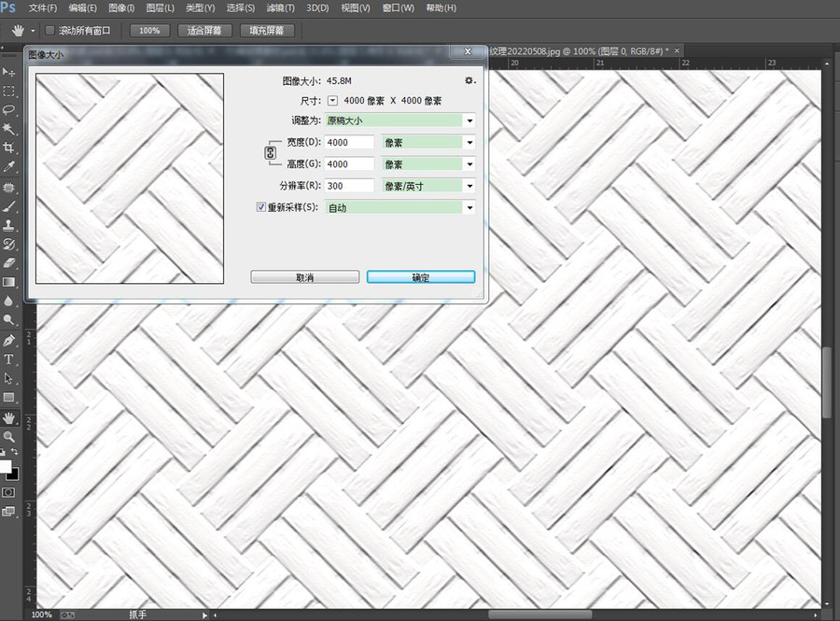The width and height of the screenshot is (840, 621).
Task: Open the 滤镜(T) menu
Action: click(281, 8)
